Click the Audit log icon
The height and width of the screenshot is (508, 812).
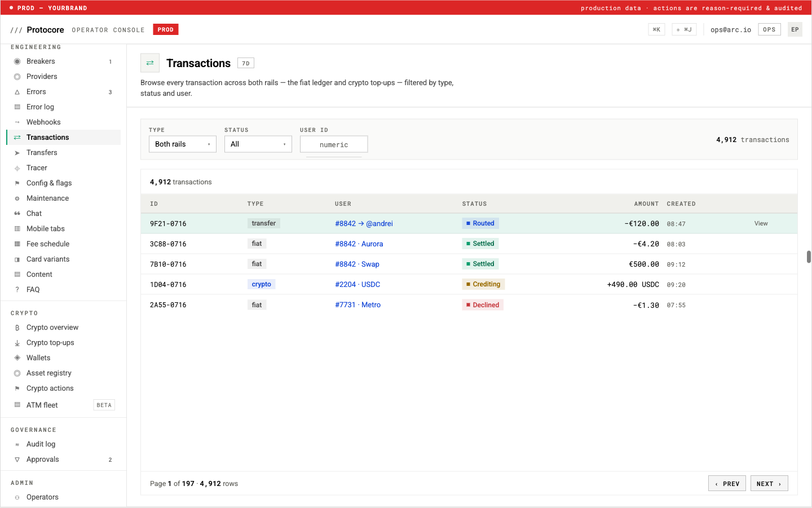[x=17, y=444]
